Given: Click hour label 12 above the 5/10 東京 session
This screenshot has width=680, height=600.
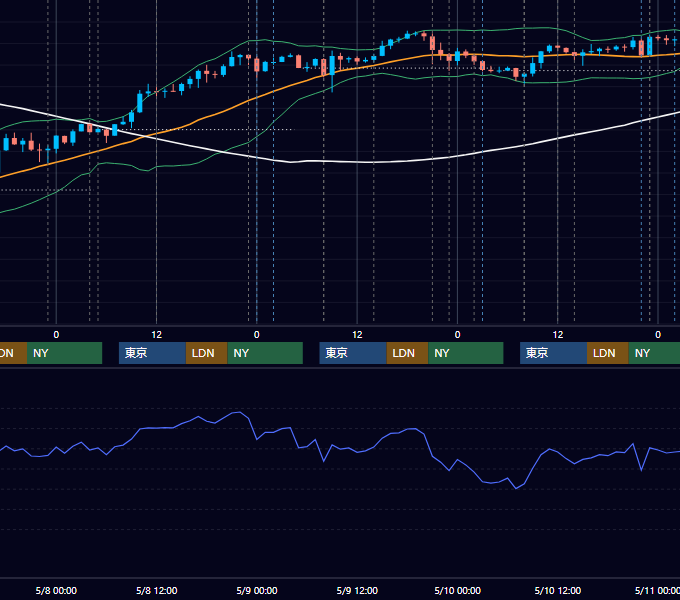Looking at the screenshot, I should click(558, 335).
